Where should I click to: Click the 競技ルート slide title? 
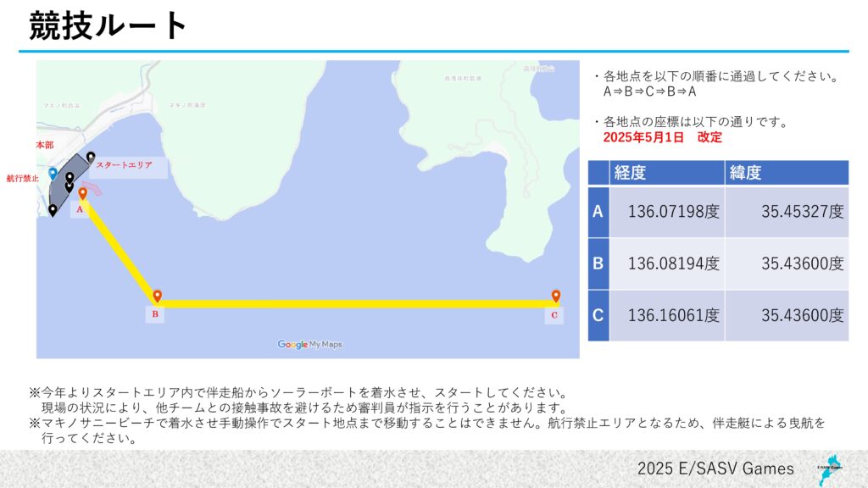(x=108, y=25)
